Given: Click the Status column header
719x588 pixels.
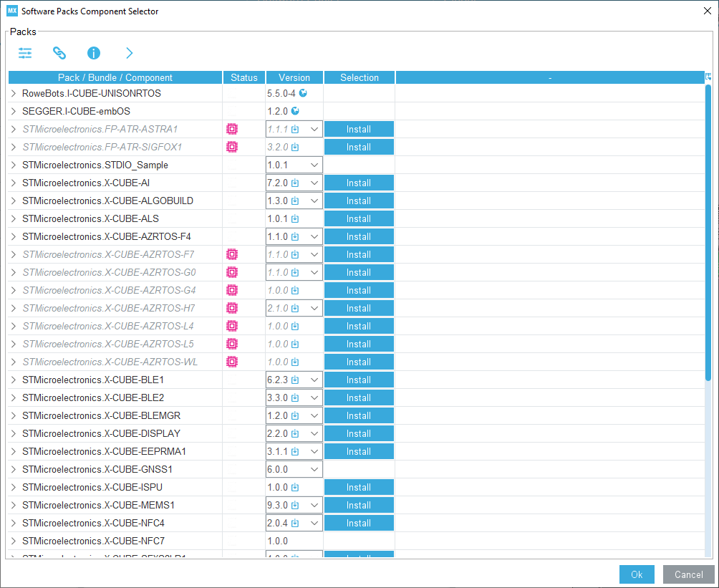Looking at the screenshot, I should [x=244, y=77].
